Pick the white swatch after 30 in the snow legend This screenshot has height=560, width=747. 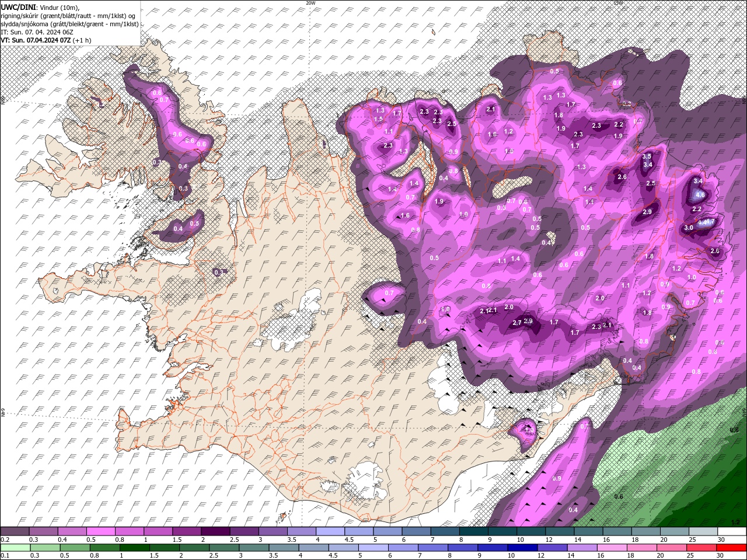click(x=731, y=531)
